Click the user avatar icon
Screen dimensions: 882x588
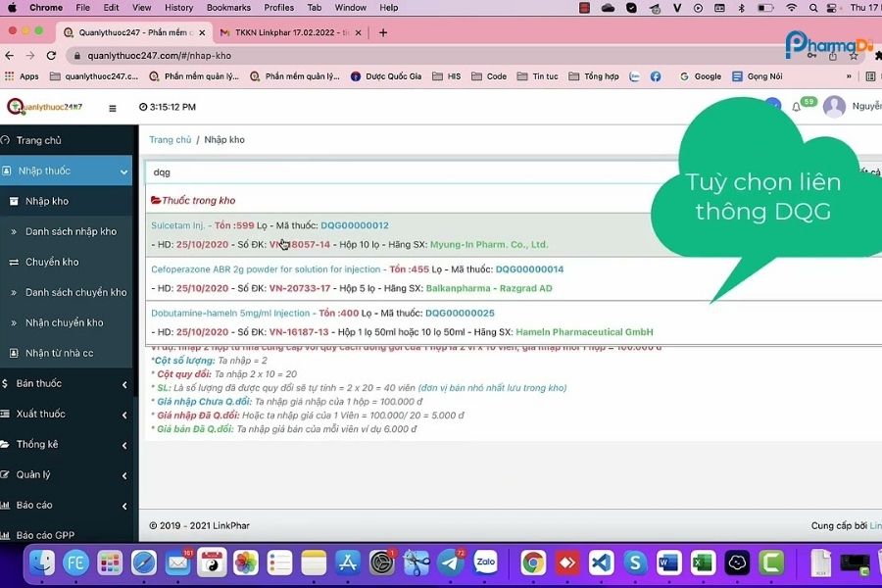834,107
